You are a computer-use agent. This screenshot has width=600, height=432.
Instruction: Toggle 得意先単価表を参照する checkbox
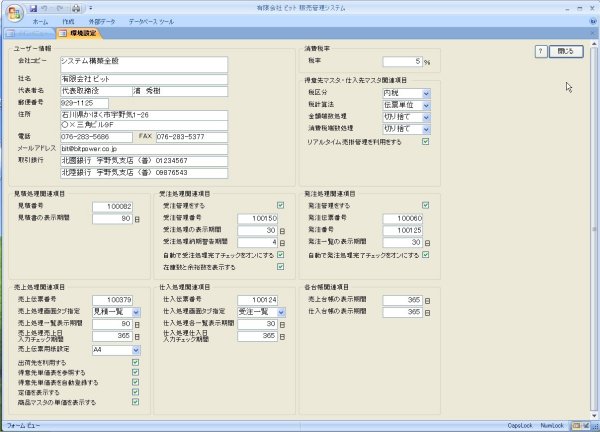click(135, 372)
